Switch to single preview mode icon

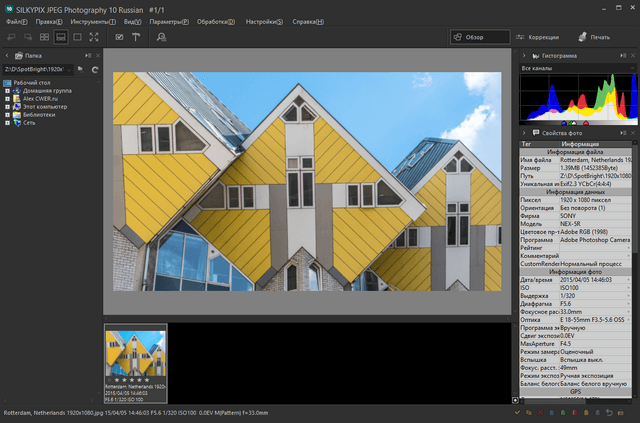click(x=78, y=37)
